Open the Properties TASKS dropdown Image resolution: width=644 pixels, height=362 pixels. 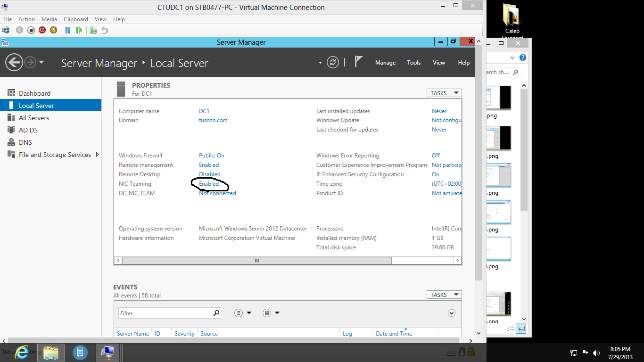tap(444, 93)
